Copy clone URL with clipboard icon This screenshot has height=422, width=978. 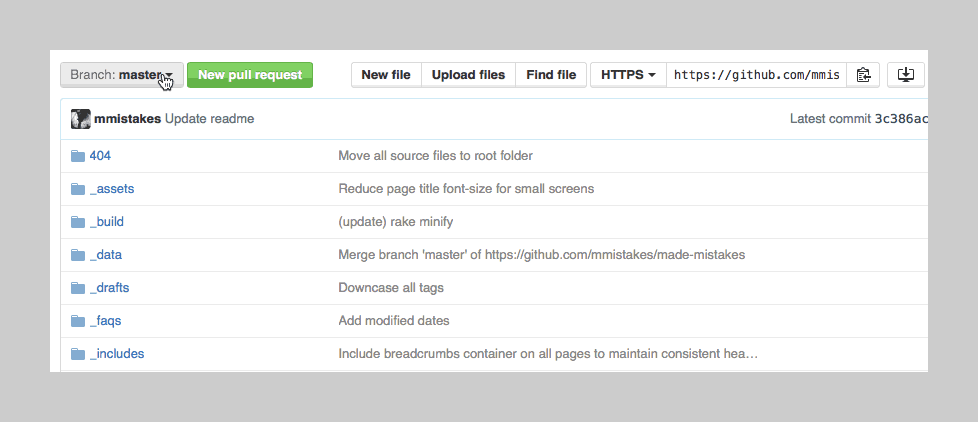pyautogui.click(x=864, y=75)
